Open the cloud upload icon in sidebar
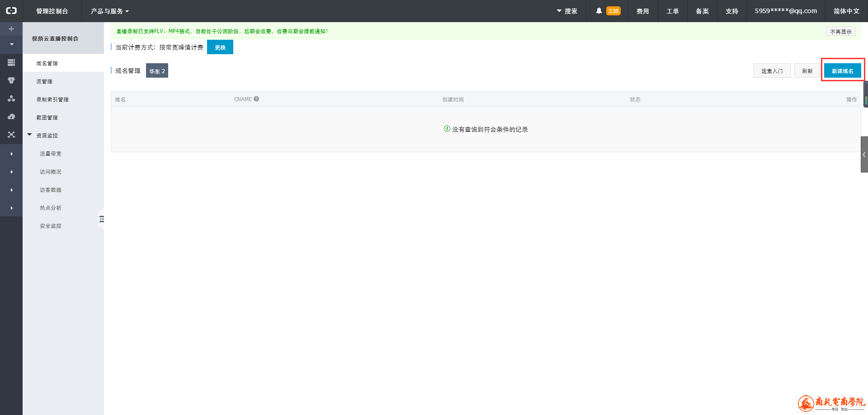This screenshot has height=415, width=868. tap(11, 117)
